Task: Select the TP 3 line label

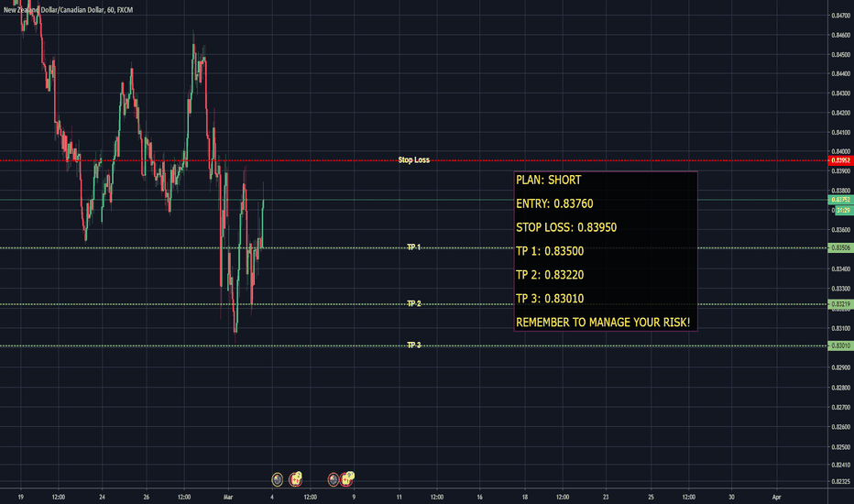Action: [x=413, y=345]
